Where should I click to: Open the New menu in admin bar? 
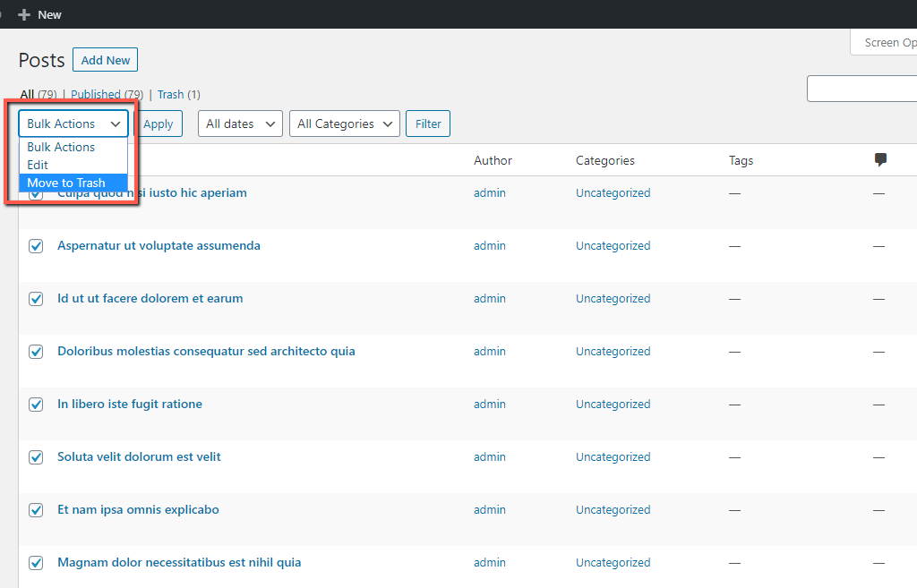39,14
